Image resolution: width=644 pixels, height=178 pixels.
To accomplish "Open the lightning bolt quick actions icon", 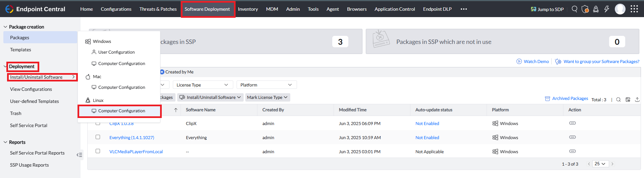I will 606,9.
